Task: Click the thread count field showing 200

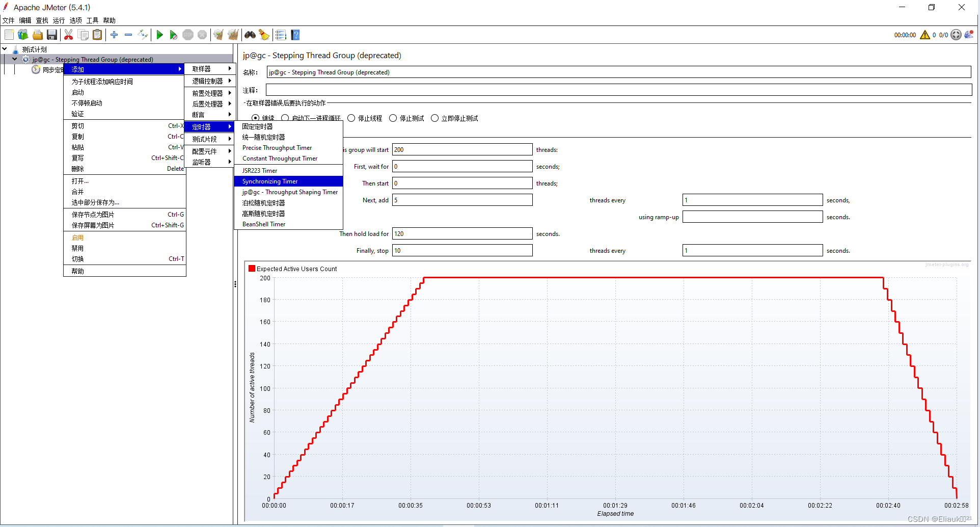Action: 462,149
